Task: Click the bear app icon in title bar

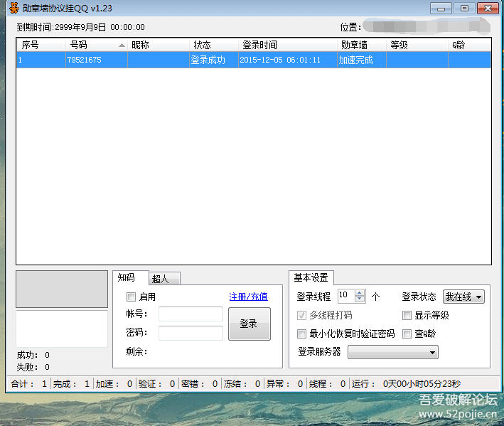Action: (14, 8)
